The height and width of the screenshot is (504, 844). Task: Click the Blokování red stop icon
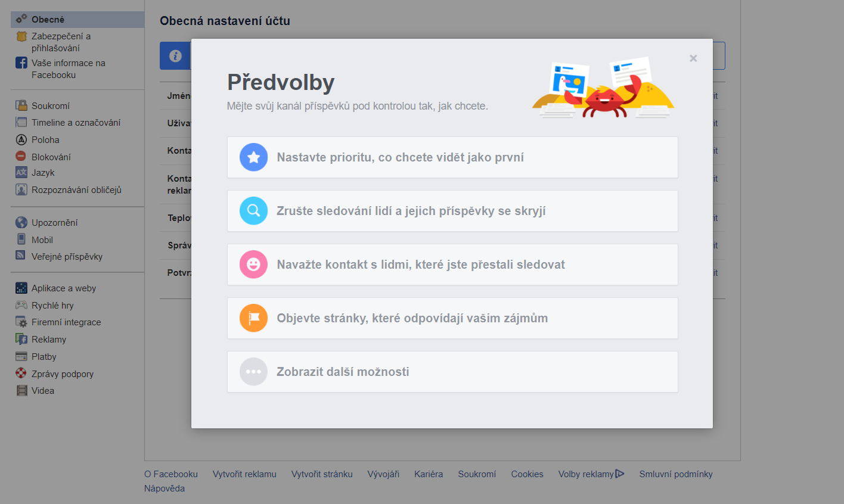(21, 157)
